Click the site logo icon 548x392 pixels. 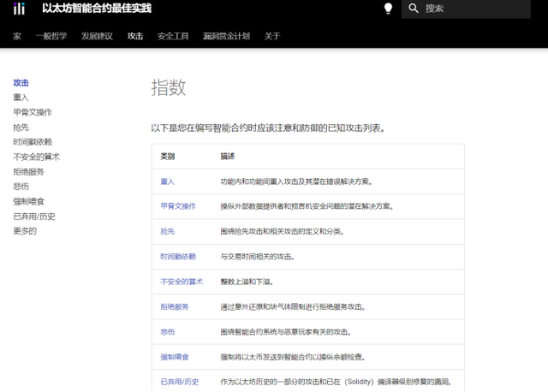(x=19, y=9)
